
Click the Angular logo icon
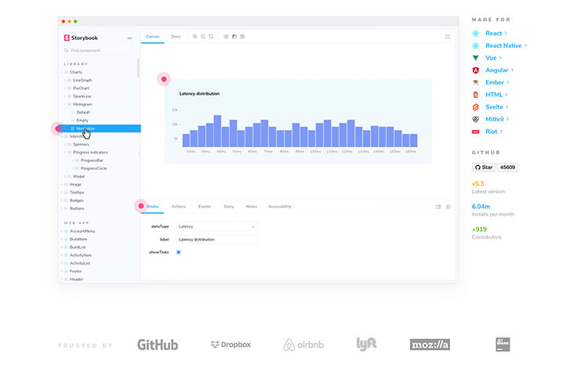click(x=476, y=70)
